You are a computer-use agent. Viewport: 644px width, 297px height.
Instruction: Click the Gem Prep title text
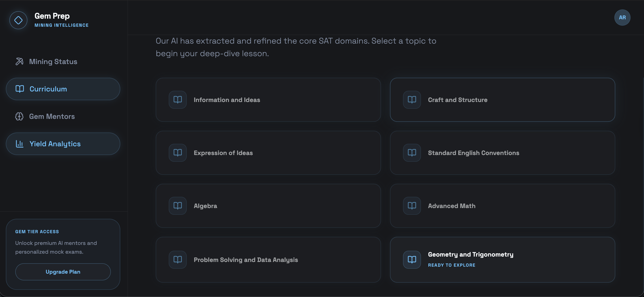pos(52,16)
